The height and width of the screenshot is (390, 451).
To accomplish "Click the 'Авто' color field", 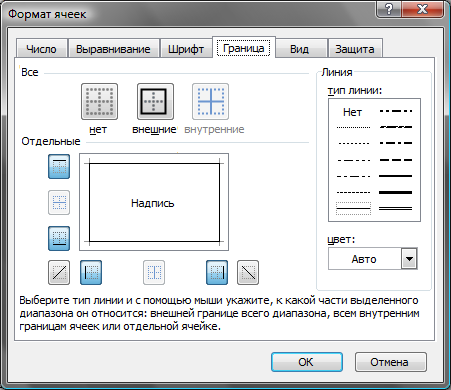I will point(364,259).
